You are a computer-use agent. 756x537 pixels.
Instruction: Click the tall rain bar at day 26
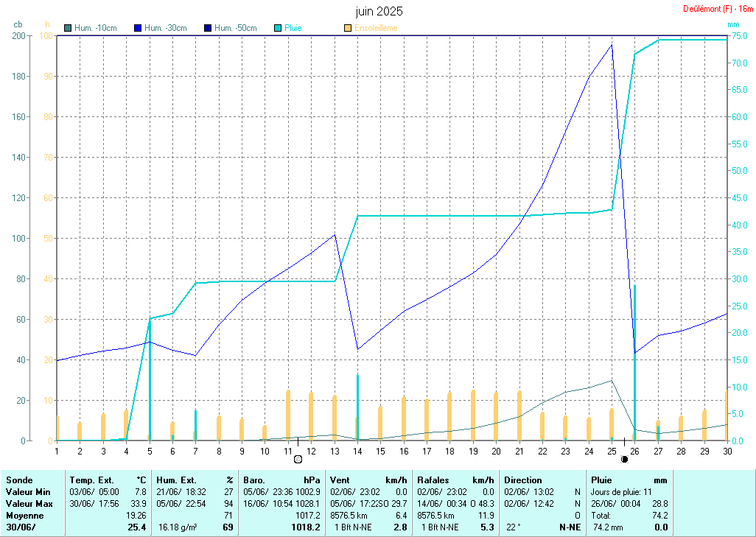coord(634,361)
